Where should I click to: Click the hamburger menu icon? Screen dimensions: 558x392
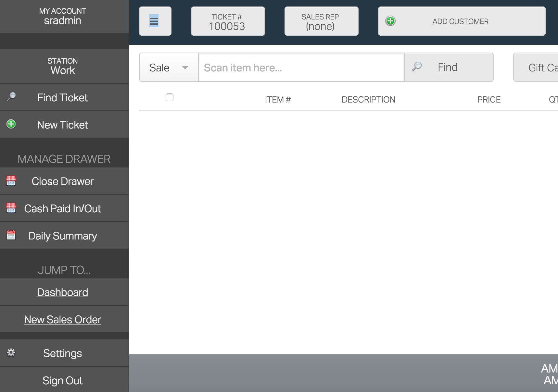tap(154, 21)
